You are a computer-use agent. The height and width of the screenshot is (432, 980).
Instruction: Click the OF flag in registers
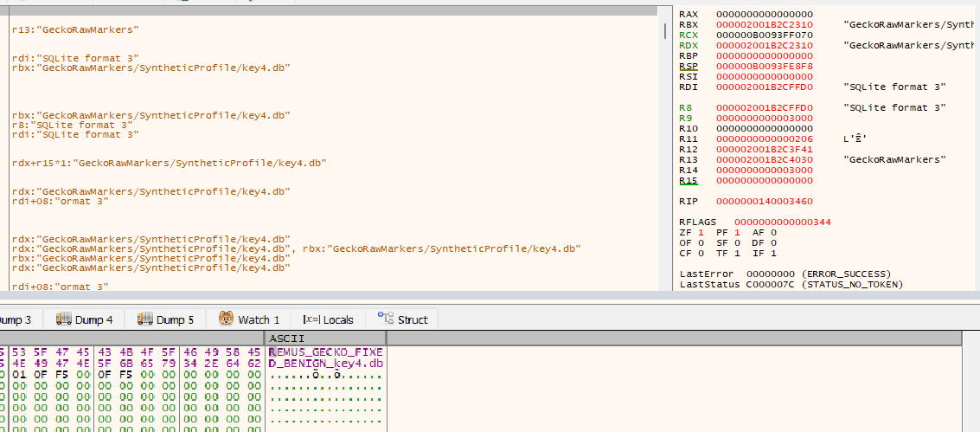[x=691, y=242]
